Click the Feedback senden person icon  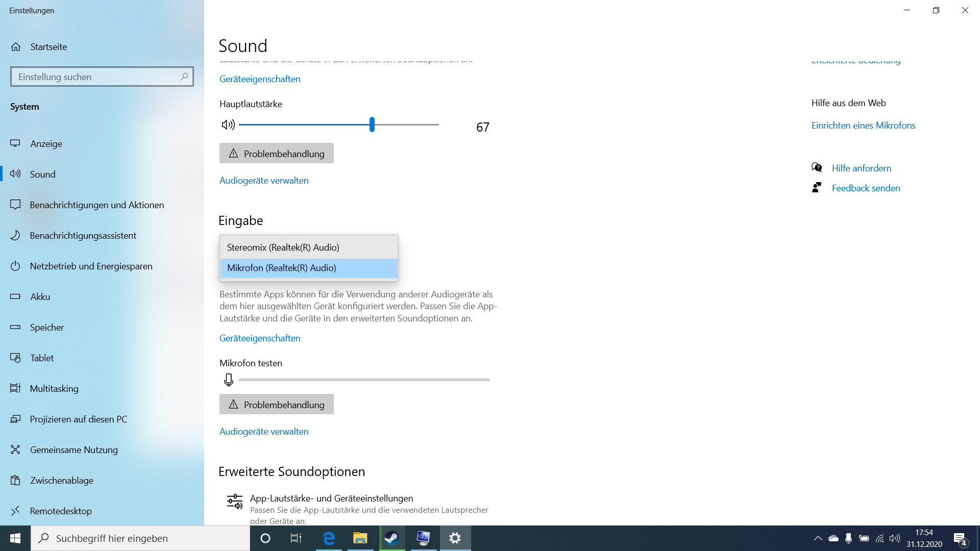[x=817, y=187]
